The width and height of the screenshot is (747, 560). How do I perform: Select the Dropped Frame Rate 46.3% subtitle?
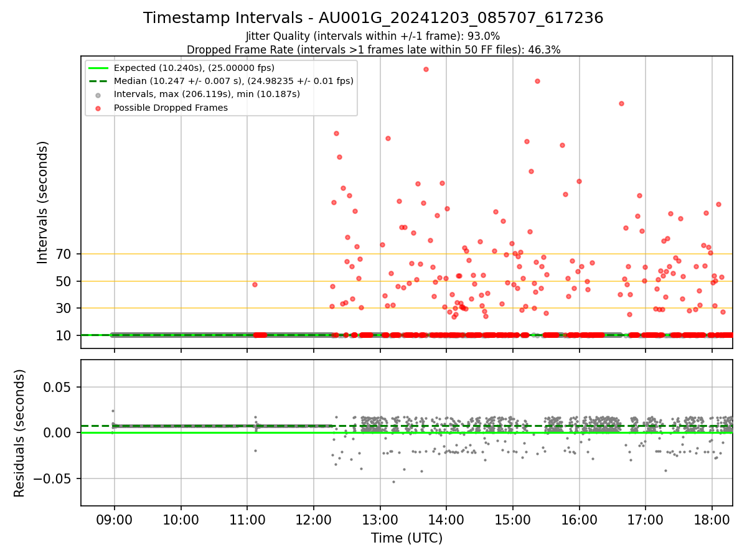374,50
